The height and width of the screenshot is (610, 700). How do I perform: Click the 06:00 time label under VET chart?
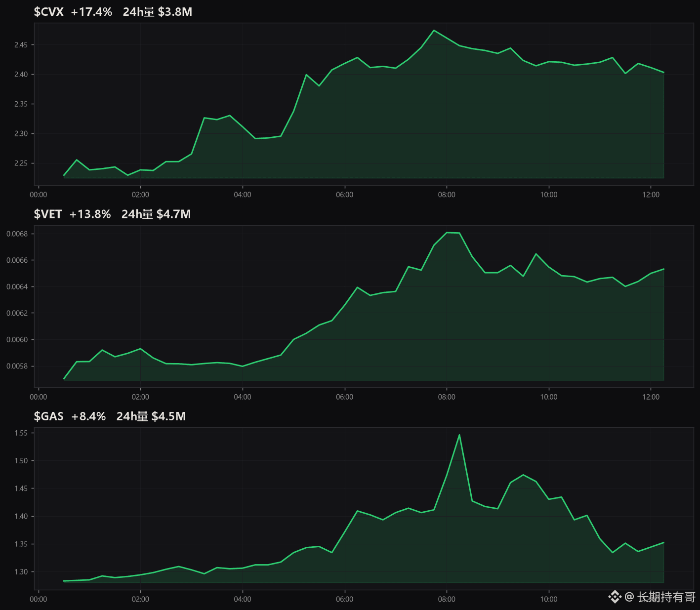pyautogui.click(x=345, y=397)
